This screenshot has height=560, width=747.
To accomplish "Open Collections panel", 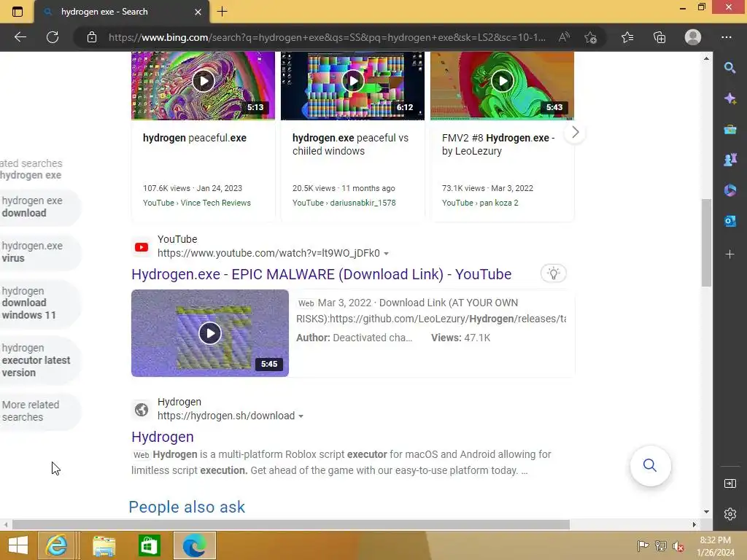I will tap(659, 37).
